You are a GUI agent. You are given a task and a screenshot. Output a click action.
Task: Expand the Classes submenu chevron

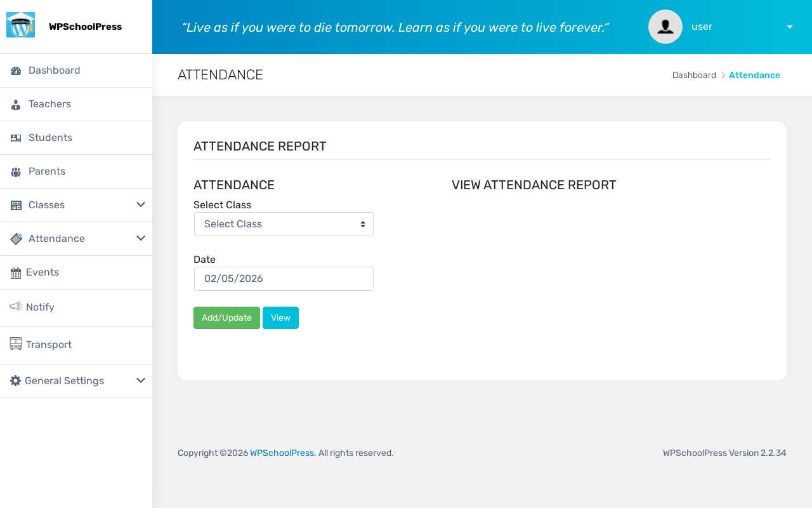tap(141, 204)
